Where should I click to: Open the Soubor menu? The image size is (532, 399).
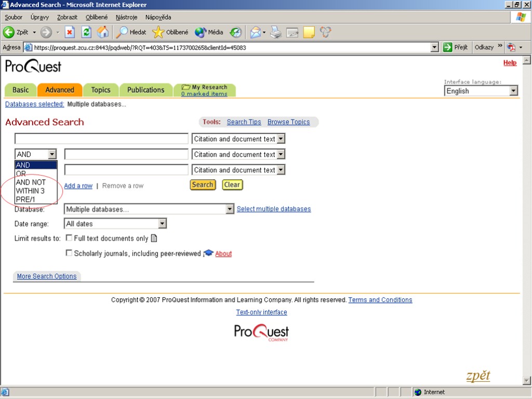(13, 17)
